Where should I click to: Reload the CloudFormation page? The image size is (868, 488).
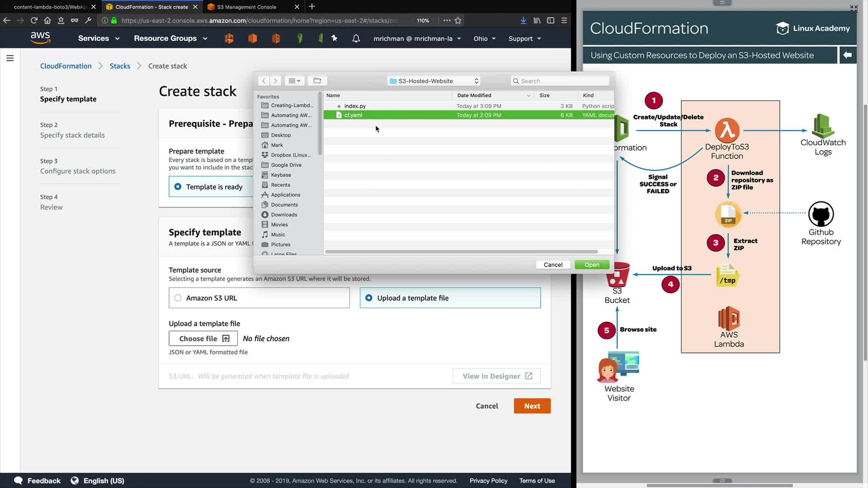(x=34, y=20)
